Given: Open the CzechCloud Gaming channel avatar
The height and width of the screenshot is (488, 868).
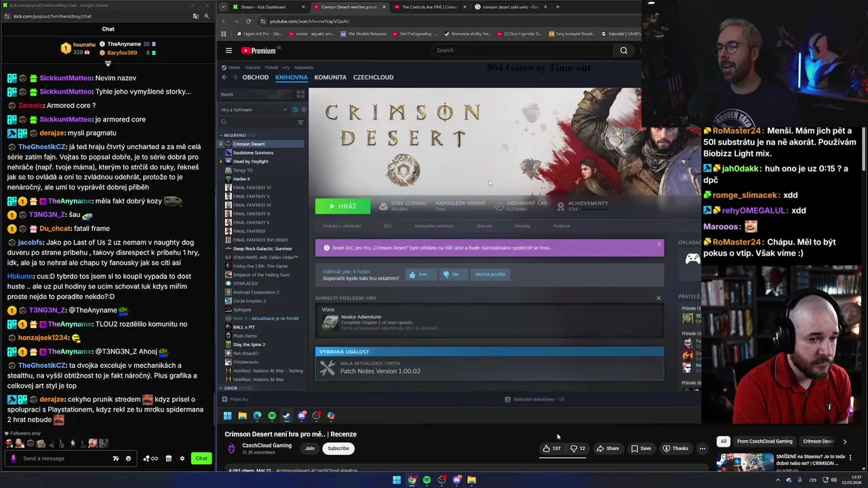Looking at the screenshot, I should [x=231, y=448].
